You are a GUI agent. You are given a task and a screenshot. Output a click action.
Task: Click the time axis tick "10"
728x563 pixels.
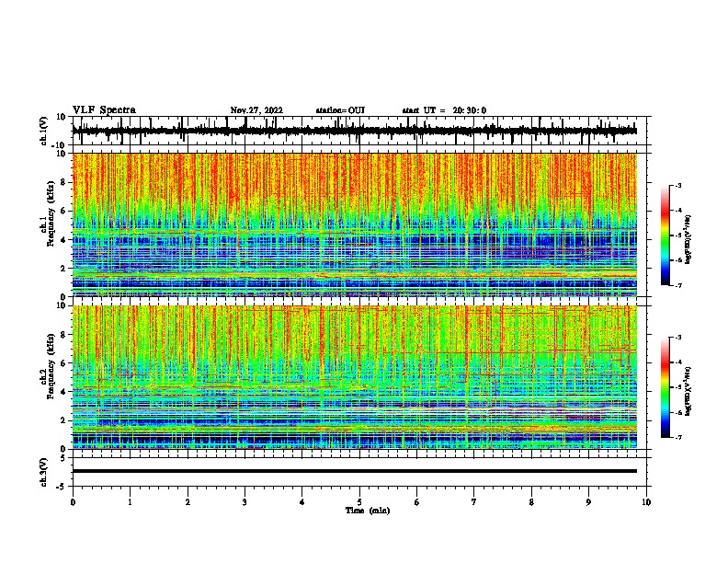pyautogui.click(x=646, y=502)
